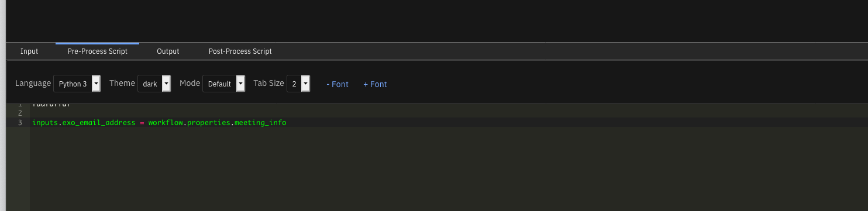Click the Theme dropdown arrow

166,84
